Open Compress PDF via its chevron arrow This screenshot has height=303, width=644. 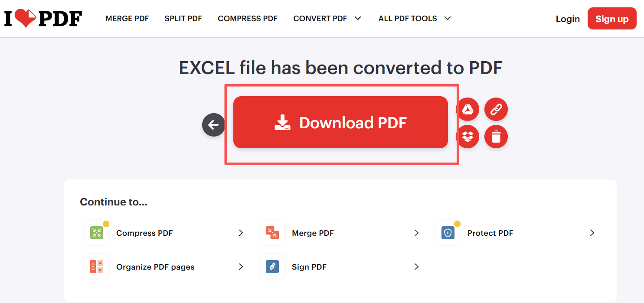tap(241, 233)
